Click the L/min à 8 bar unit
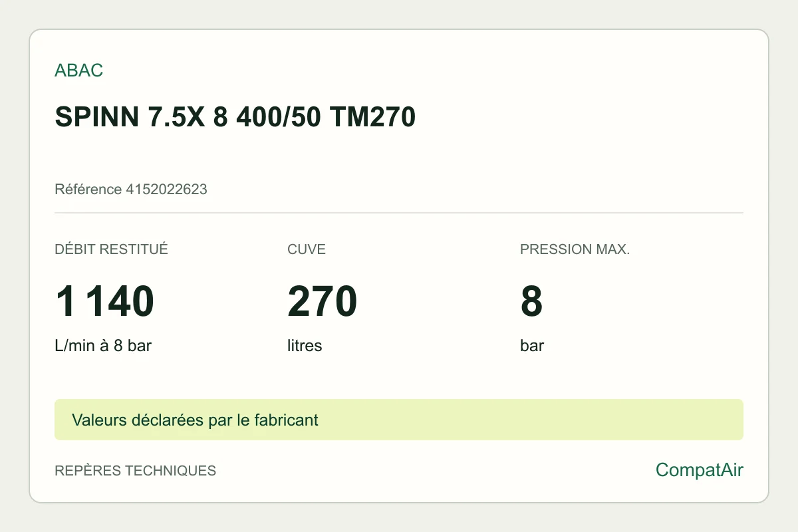798x532 pixels. tap(103, 346)
